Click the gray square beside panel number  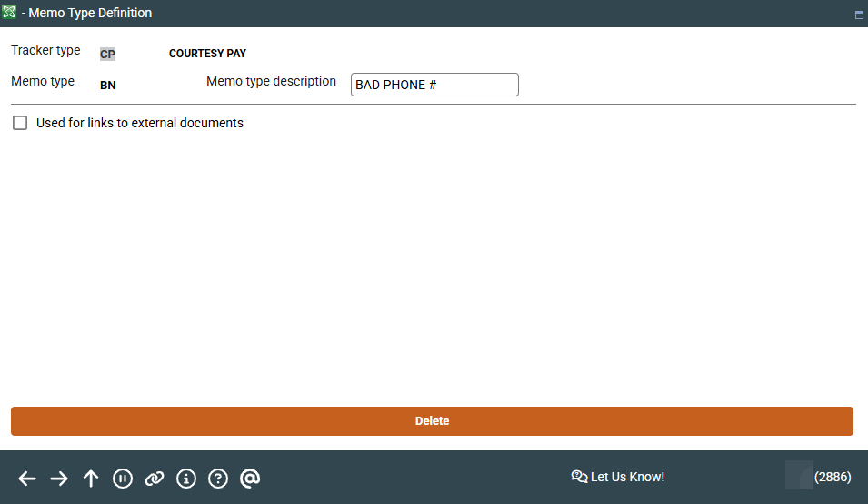tap(798, 475)
